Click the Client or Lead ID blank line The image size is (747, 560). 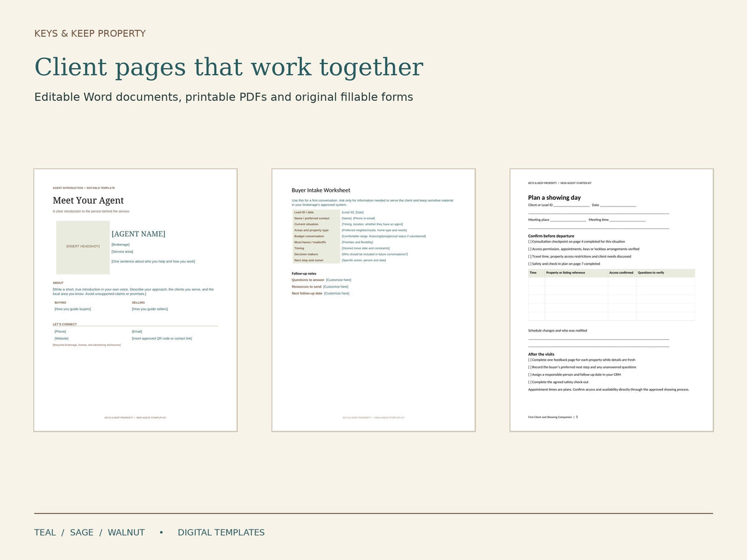(571, 205)
